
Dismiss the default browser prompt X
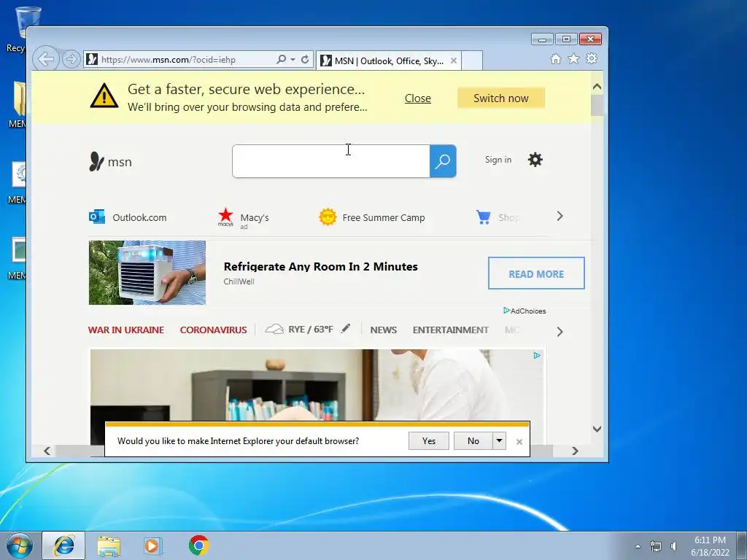coord(519,442)
